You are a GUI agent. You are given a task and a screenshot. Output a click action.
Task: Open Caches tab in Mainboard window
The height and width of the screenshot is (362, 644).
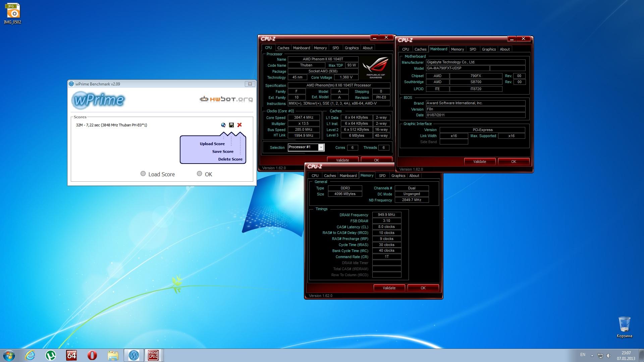coord(420,49)
